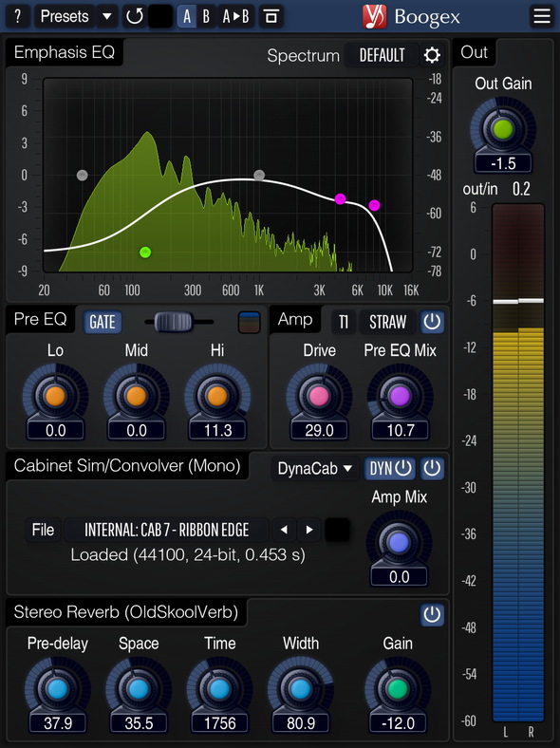The image size is (560, 748).
Task: Click the Pre EQ gate slider handle
Action: [173, 322]
